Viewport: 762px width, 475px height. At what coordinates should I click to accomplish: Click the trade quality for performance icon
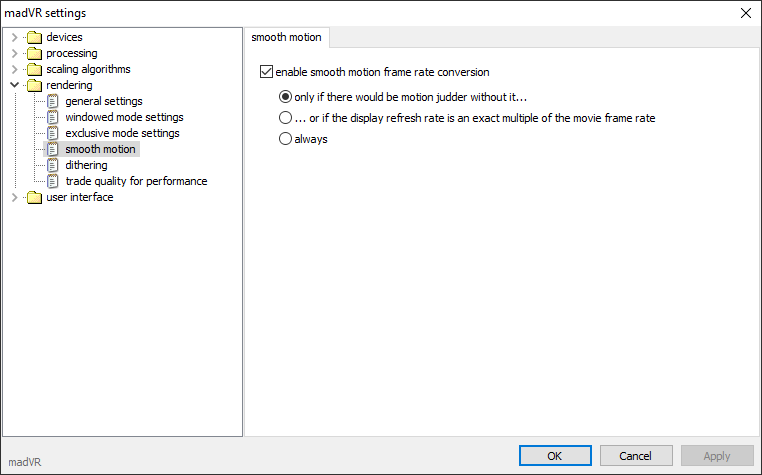pyautogui.click(x=52, y=181)
